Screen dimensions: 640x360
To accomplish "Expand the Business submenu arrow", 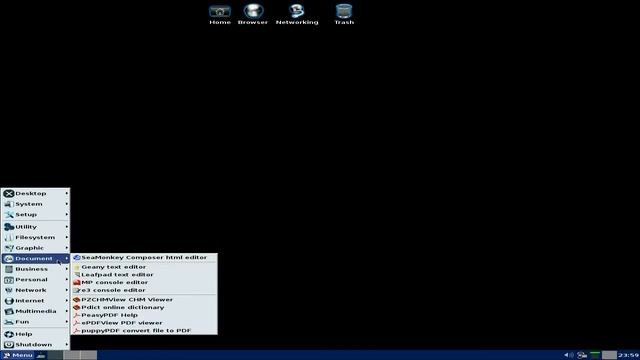I will tap(67, 269).
